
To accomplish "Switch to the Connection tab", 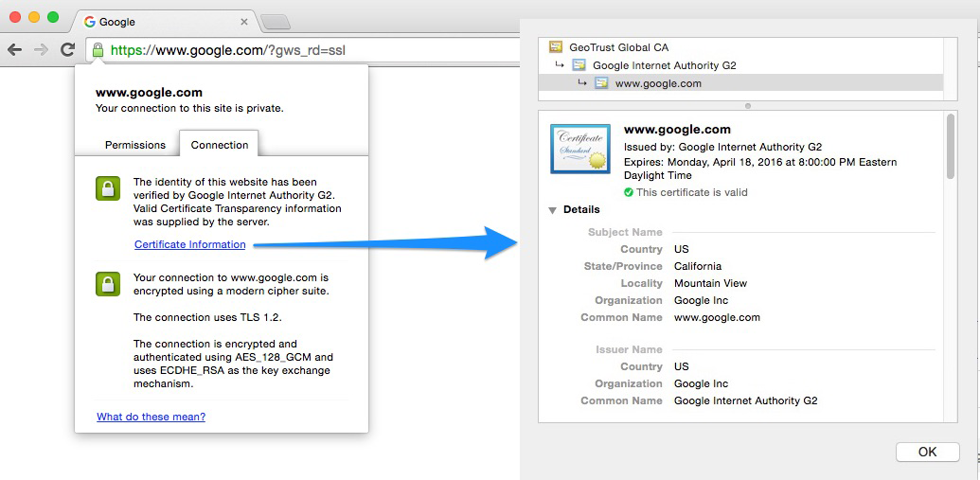I will tap(220, 145).
